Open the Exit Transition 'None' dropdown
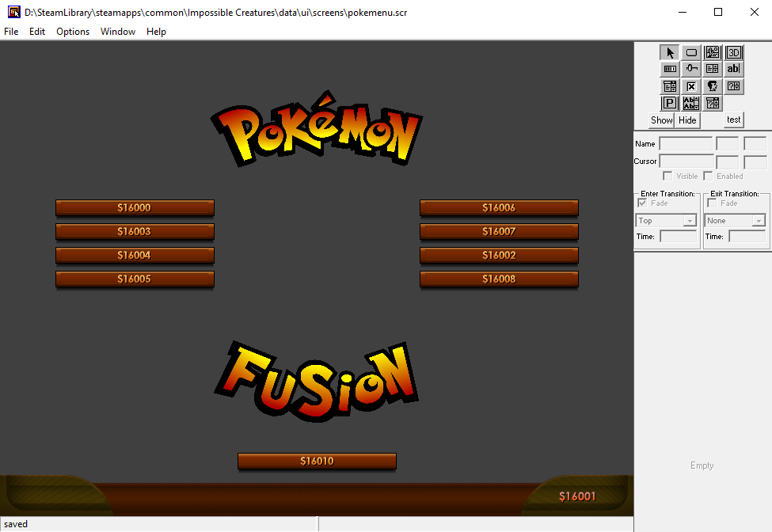Image resolution: width=772 pixels, height=532 pixels. [735, 220]
